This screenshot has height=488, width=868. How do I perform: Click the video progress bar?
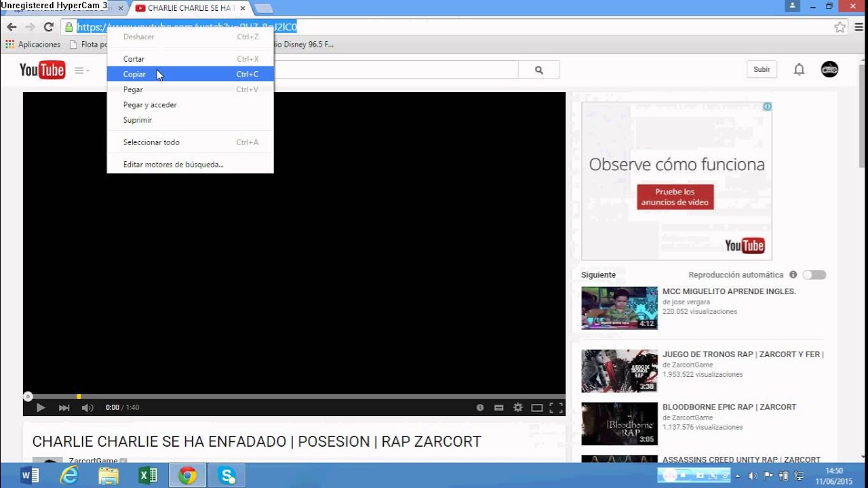click(x=294, y=396)
